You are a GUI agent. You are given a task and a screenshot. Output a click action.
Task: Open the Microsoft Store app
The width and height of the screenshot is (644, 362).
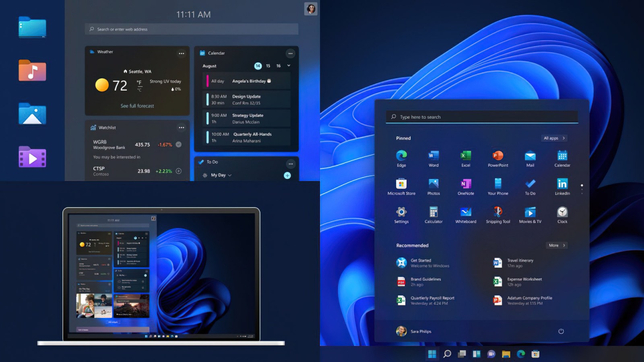(401, 184)
